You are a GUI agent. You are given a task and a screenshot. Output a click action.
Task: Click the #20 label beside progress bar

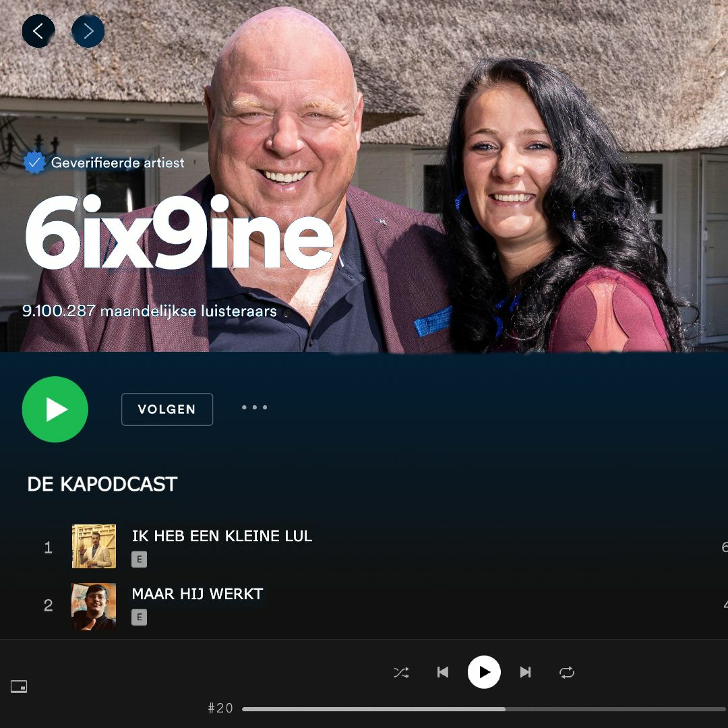tap(220, 708)
